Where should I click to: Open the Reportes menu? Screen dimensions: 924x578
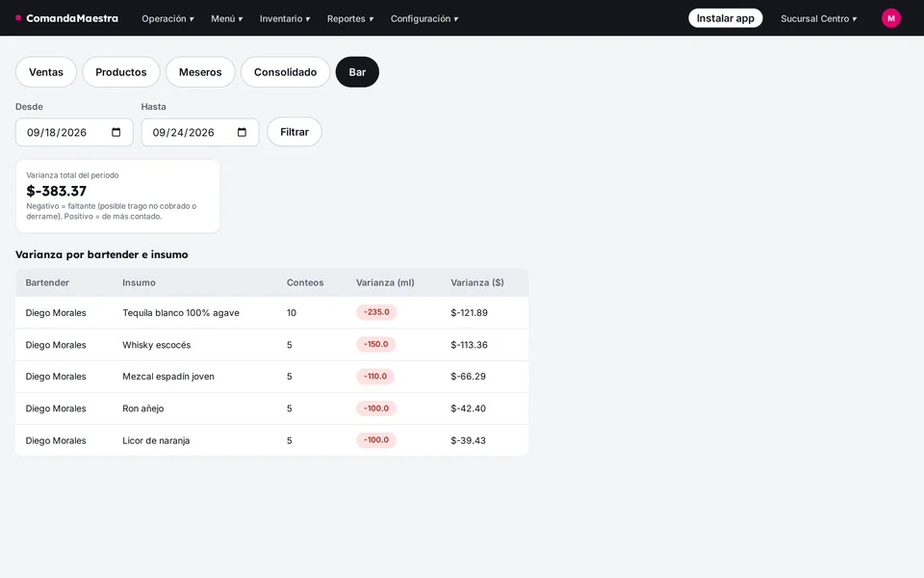(x=350, y=18)
